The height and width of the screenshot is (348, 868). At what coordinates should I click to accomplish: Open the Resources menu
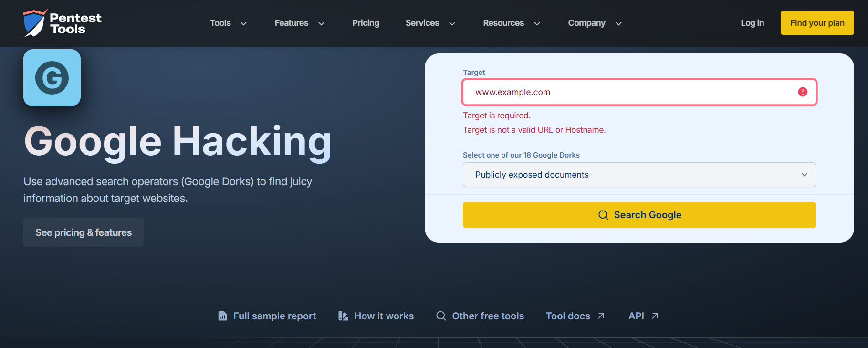(511, 23)
